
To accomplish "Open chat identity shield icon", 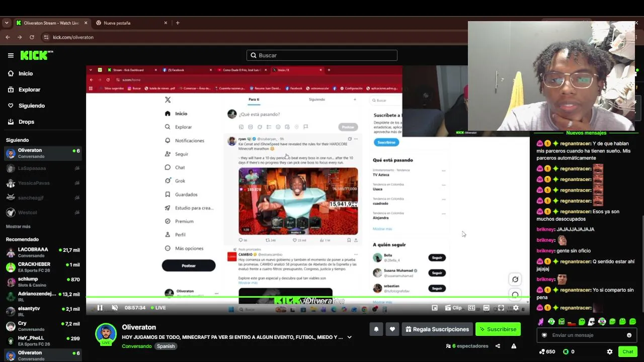I will (x=544, y=335).
